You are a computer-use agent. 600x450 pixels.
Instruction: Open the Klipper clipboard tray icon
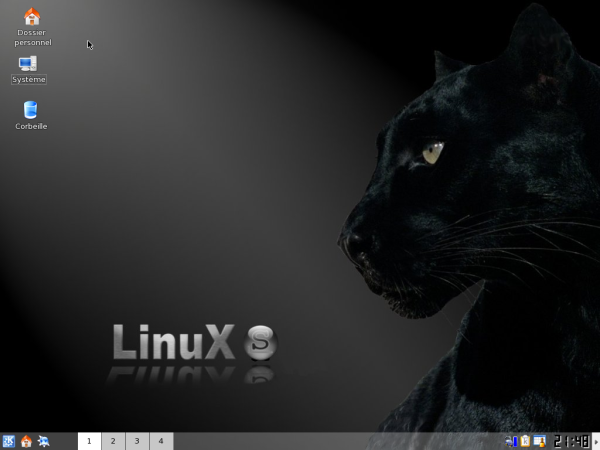pos(525,441)
